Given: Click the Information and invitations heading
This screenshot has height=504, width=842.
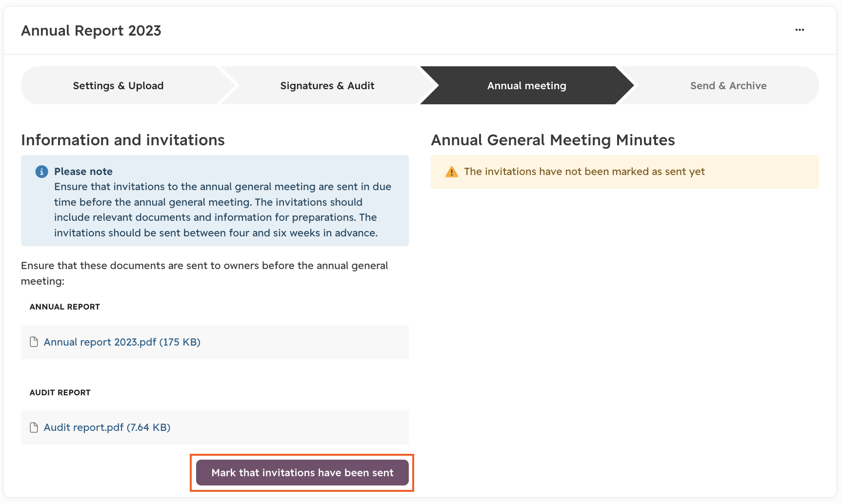Looking at the screenshot, I should tap(123, 140).
